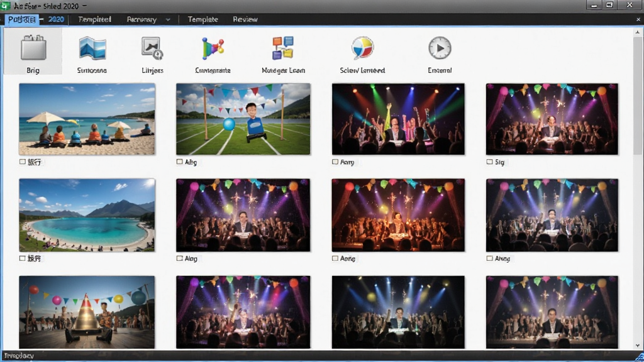Image resolution: width=644 pixels, height=362 pixels.
Task: Click the highlighted 2020 tab
Action: (56, 19)
